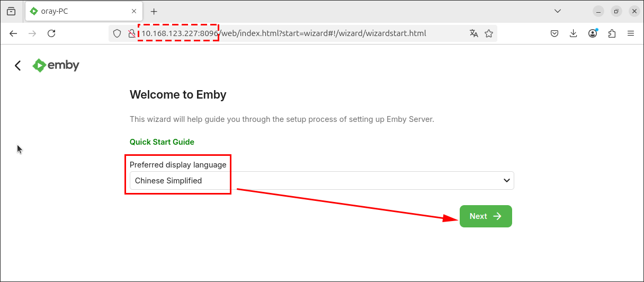This screenshot has width=644, height=282.
Task: Open the downloads panel icon
Action: [x=574, y=33]
